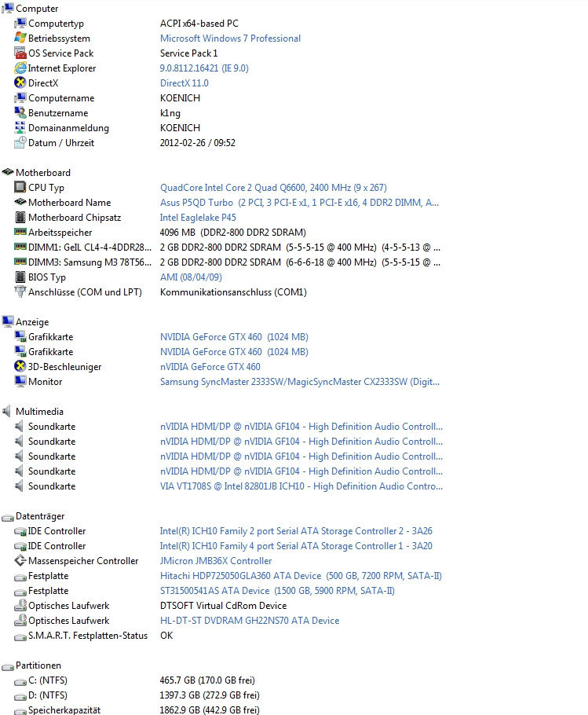
Task: Click the Massenspeicher Controller icon
Action: pos(20,561)
